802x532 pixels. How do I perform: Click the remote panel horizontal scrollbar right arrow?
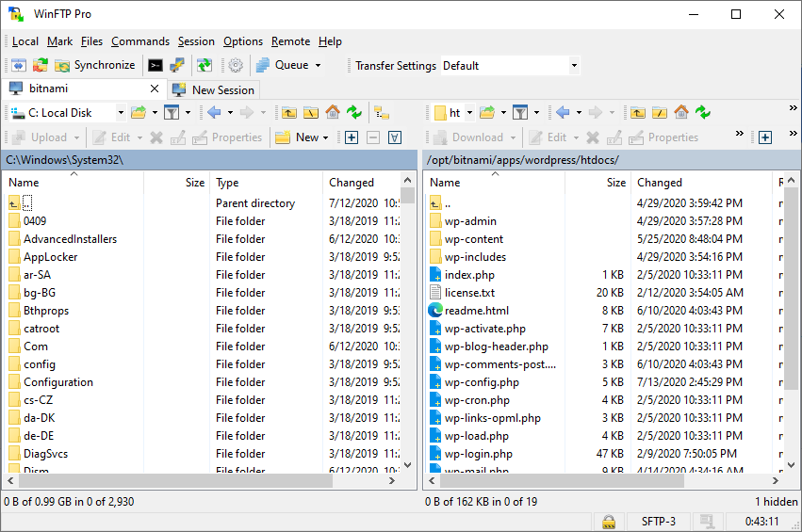[x=776, y=481]
